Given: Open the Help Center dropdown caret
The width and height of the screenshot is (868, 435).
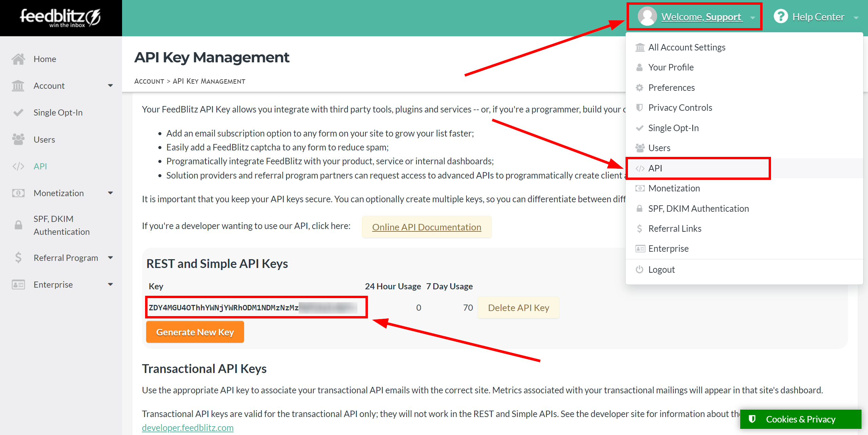Looking at the screenshot, I should (856, 18).
